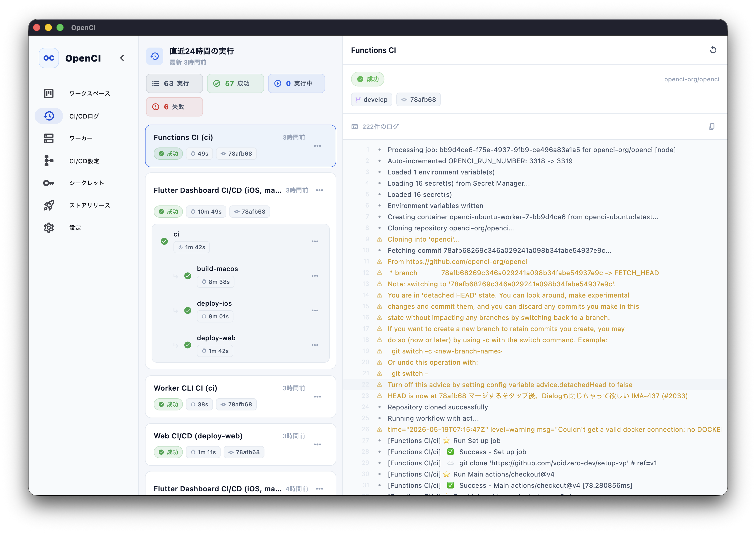Copy all logs with the copy icon
Viewport: 756px width, 533px height.
point(711,127)
